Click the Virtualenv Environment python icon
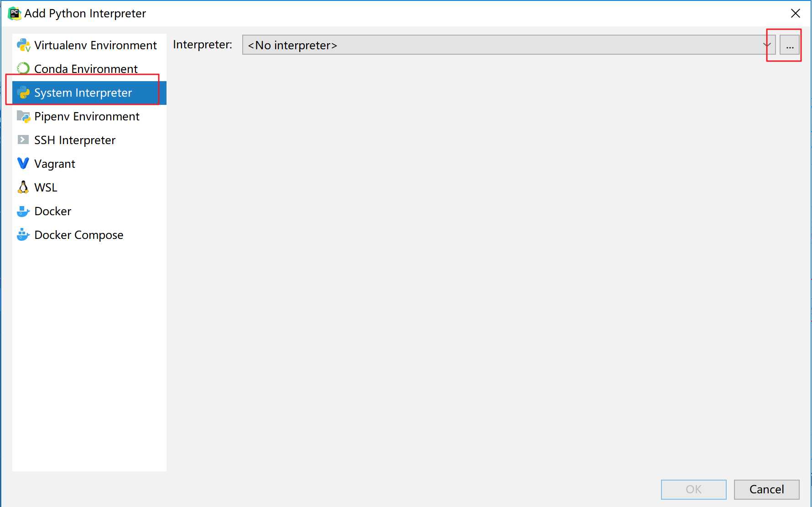 (23, 45)
